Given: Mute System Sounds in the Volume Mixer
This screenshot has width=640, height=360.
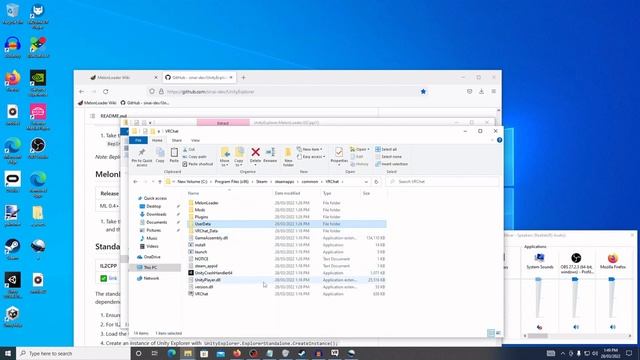Looking at the screenshot, I should click(x=539, y=327).
